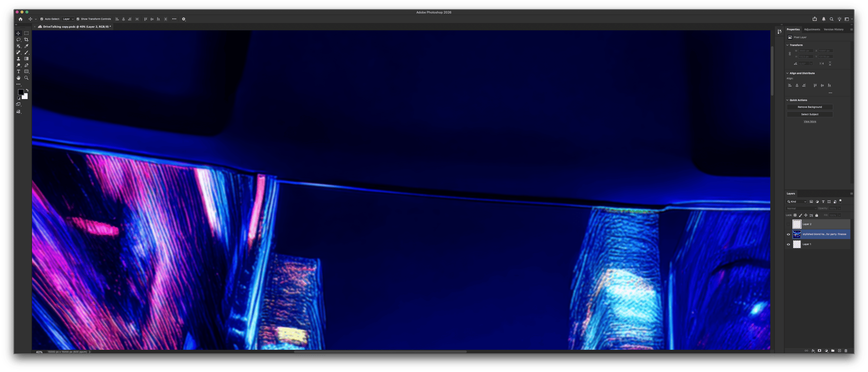Uncheck Show Transform Controls

pyautogui.click(x=78, y=19)
